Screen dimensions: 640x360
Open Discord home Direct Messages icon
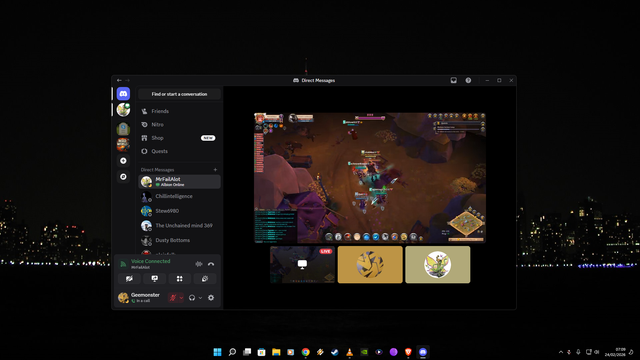[x=123, y=94]
